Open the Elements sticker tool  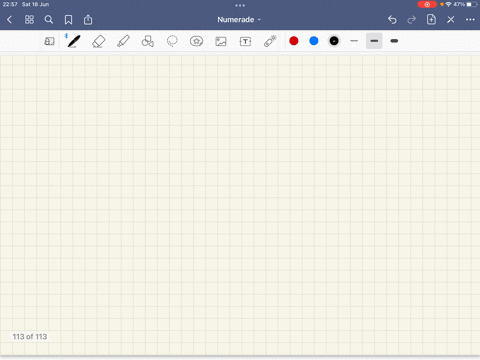tap(196, 41)
